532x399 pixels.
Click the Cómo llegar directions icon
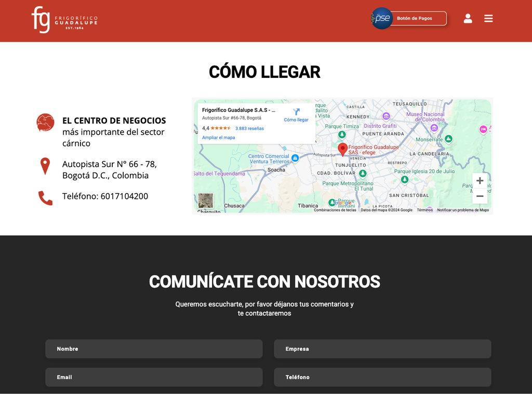click(x=296, y=112)
